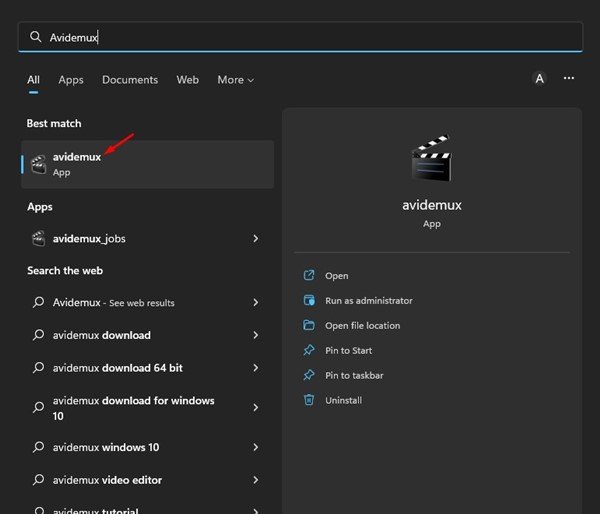
Task: Click the avidemux clapperboard icon in Best match
Action: (38, 164)
